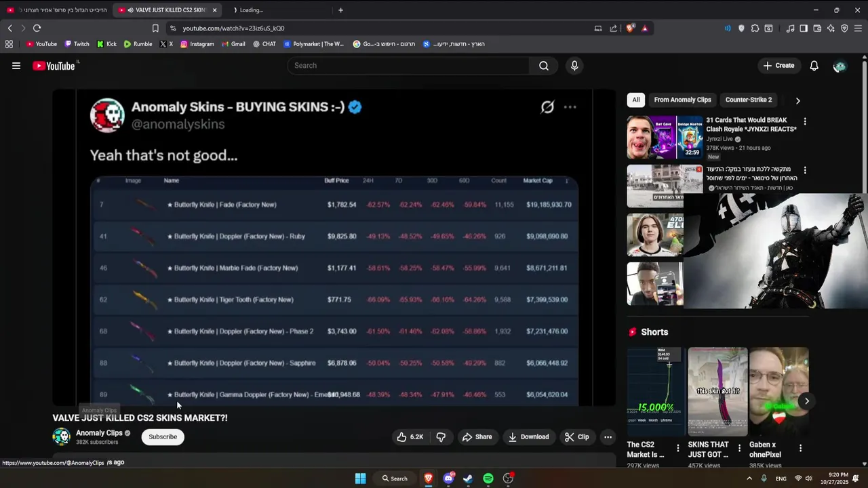Open the Polymarket bookmark

(314, 44)
